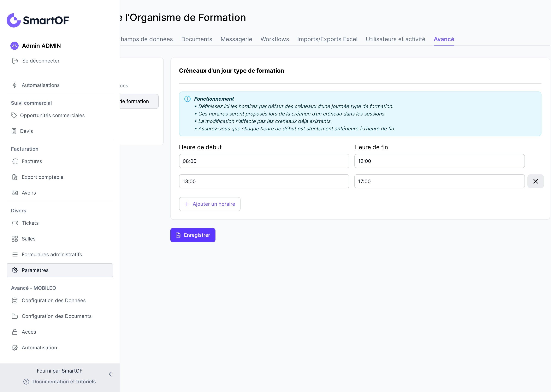
Task: Click Documentation et tutoriels link
Action: pos(64,382)
